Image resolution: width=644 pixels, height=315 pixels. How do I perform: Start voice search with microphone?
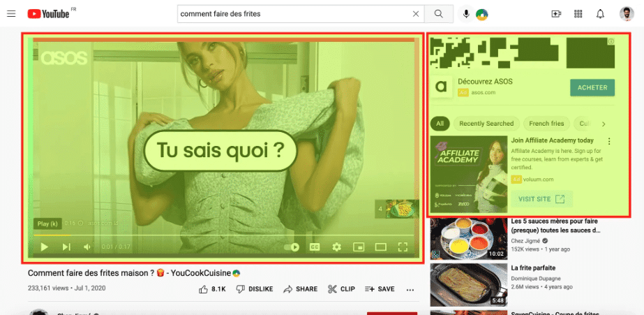(x=466, y=14)
